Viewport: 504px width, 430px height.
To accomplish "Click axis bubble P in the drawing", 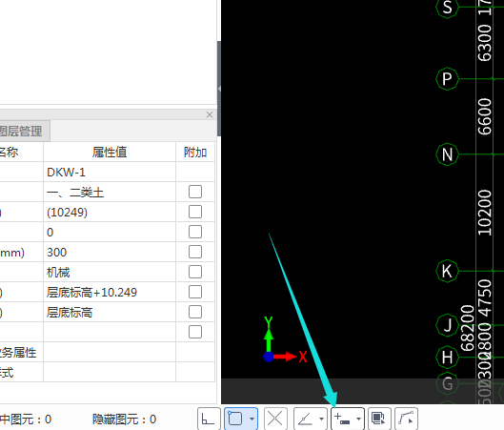I will 447,79.
